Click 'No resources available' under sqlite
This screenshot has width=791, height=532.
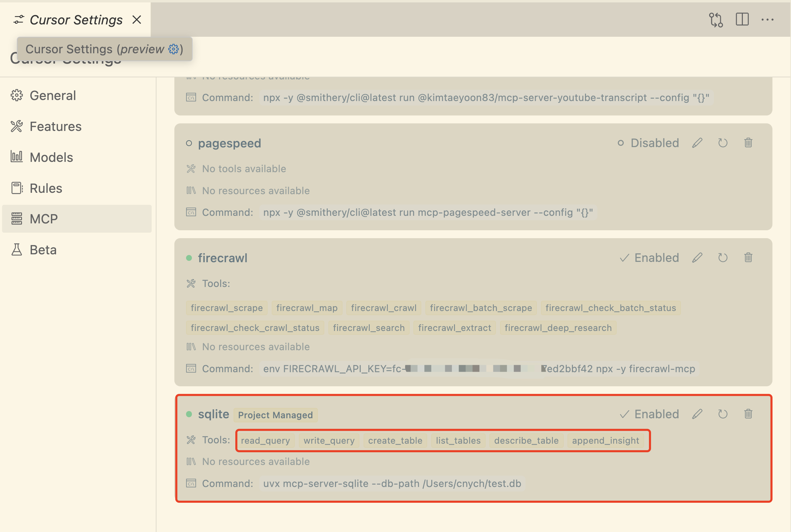(x=256, y=462)
